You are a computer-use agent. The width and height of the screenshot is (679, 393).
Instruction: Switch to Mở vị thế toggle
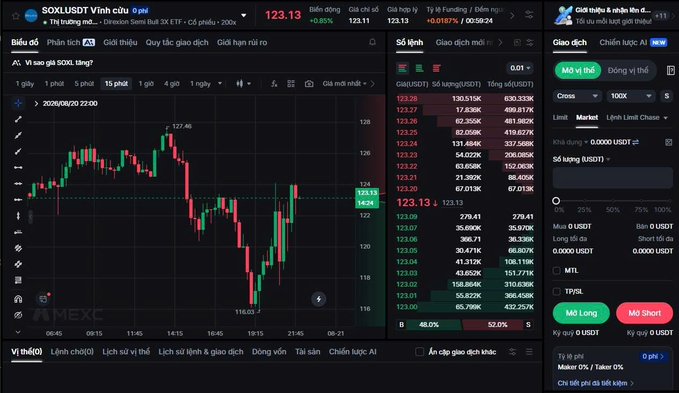pos(578,70)
